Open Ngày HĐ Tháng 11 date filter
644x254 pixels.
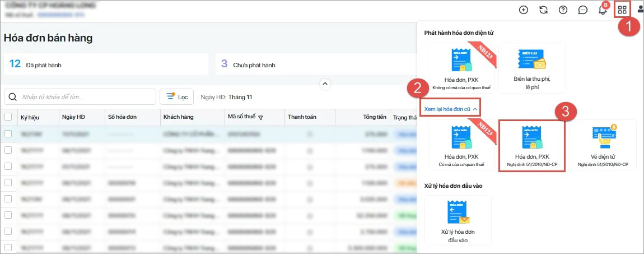[226, 97]
